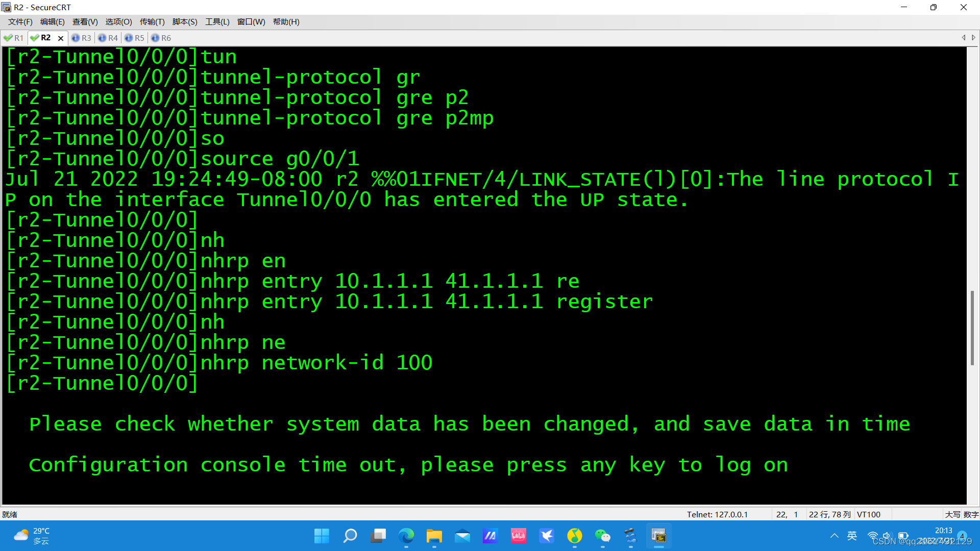Open WeChat from the taskbar

click(x=603, y=536)
